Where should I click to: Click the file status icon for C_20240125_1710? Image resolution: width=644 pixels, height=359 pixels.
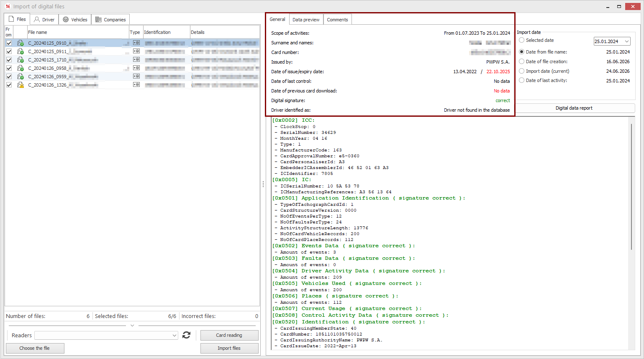click(x=20, y=60)
